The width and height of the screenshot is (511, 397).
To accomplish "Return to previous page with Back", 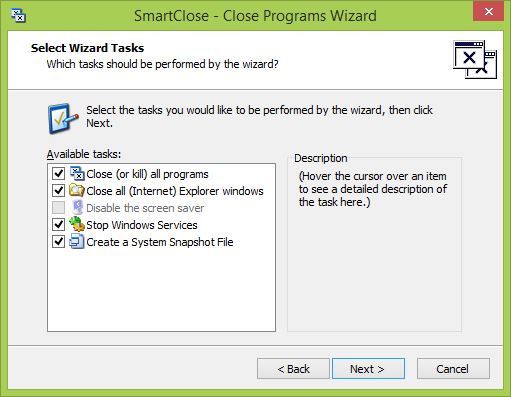I will (x=293, y=369).
